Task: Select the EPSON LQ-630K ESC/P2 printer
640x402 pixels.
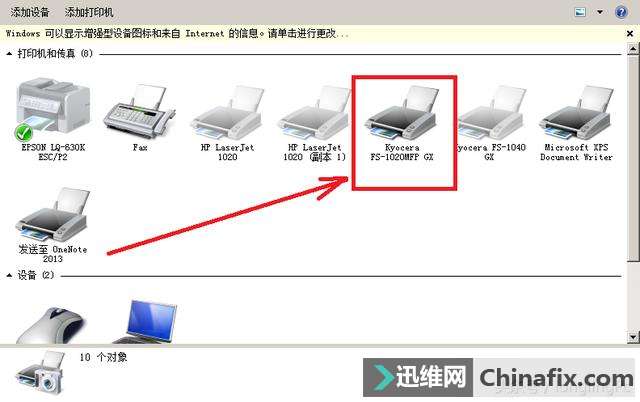Action: [53, 120]
